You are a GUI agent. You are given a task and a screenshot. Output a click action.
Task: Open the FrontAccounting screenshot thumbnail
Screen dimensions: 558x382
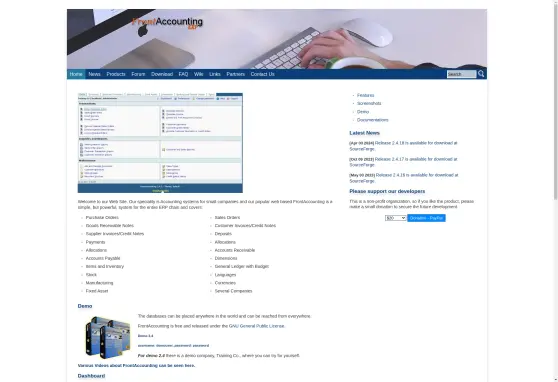(x=160, y=143)
